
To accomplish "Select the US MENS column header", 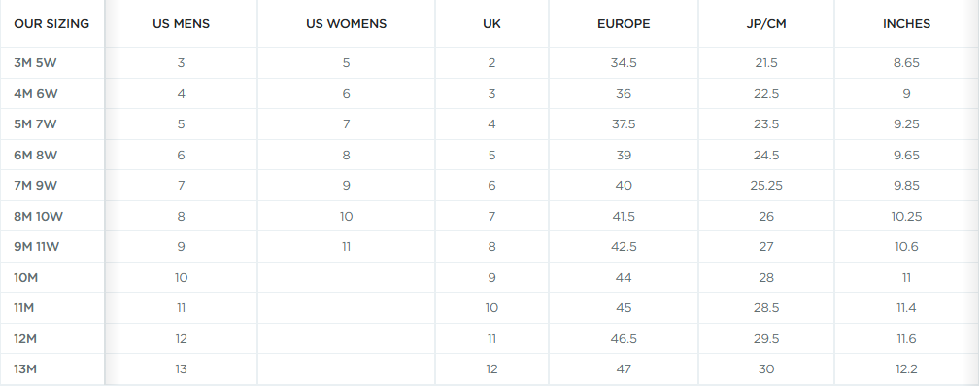I will click(182, 24).
